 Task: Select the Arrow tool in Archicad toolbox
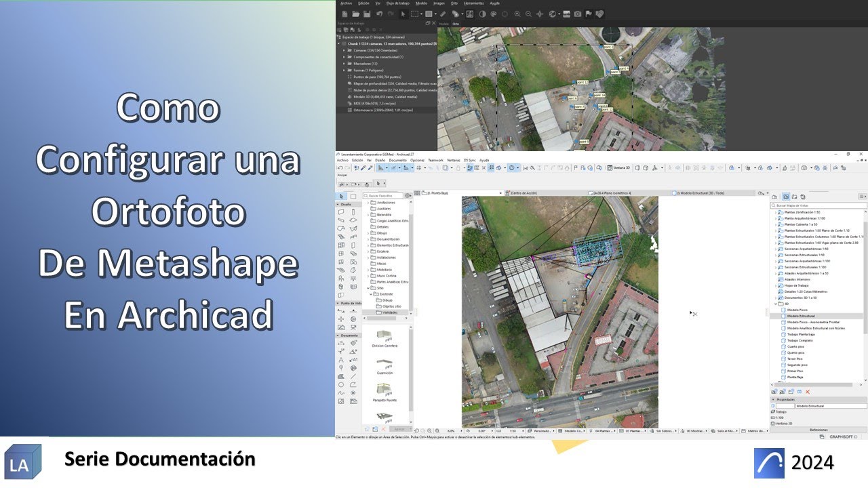(x=342, y=196)
